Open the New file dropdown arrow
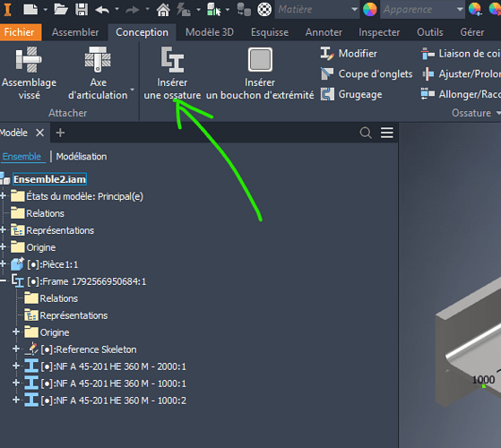Screen dimensions: 501x448 tap(46, 10)
